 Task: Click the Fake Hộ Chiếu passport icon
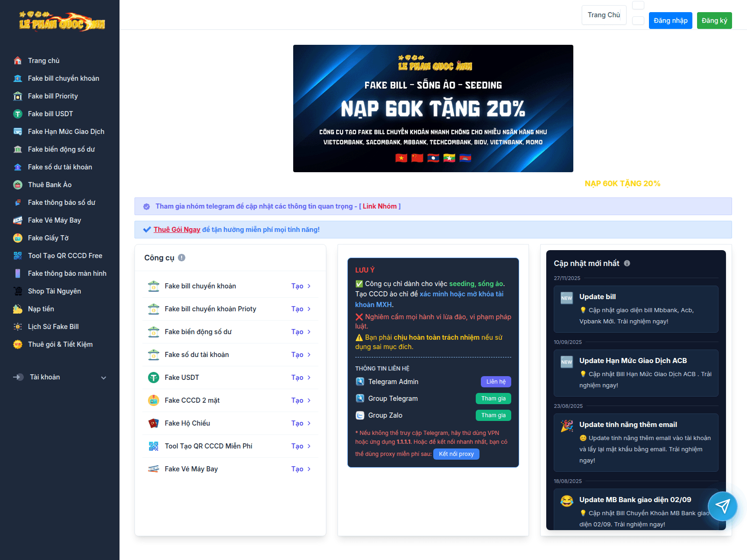(154, 423)
